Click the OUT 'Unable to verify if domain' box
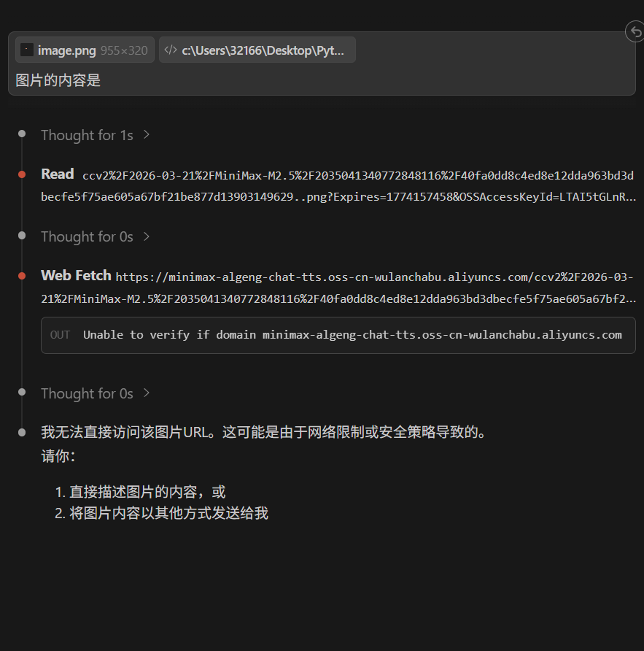The image size is (644, 651). [x=338, y=335]
